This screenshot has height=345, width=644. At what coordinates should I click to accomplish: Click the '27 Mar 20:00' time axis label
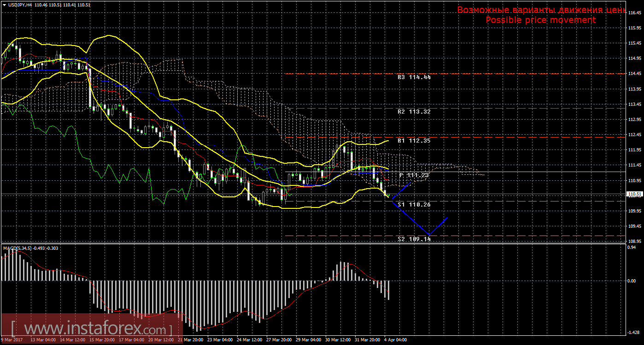(x=278, y=340)
